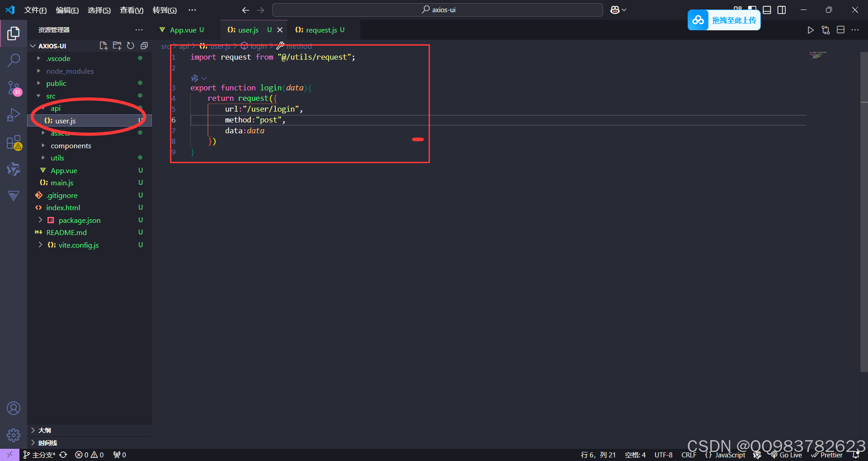Click New Folder icon in explorer header
Viewport: 868px width, 461px height.
tap(117, 46)
